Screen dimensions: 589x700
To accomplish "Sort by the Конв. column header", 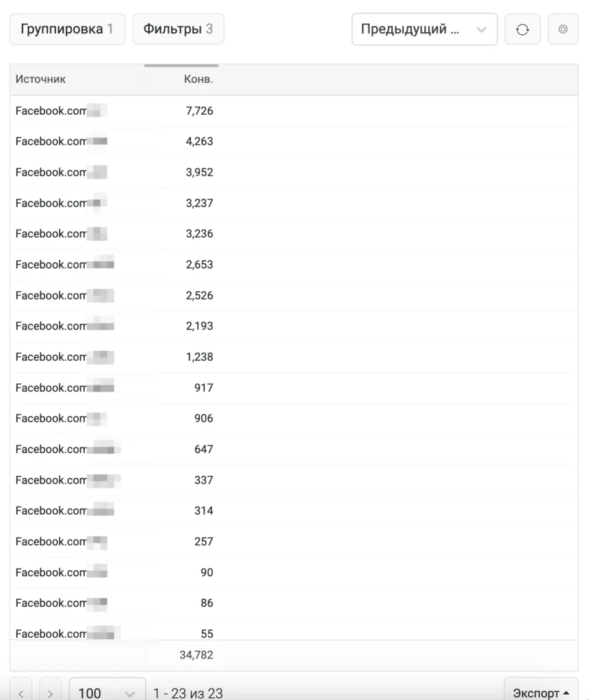I will click(x=181, y=79).
